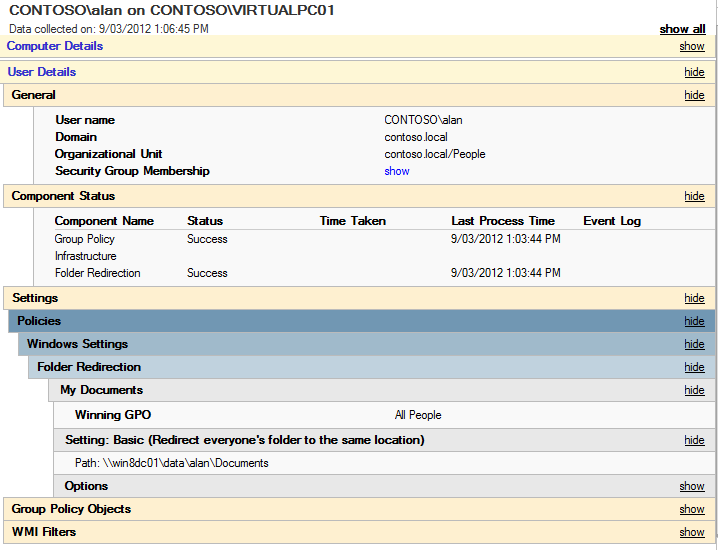
Task: Hide the Component Status section
Action: (694, 197)
